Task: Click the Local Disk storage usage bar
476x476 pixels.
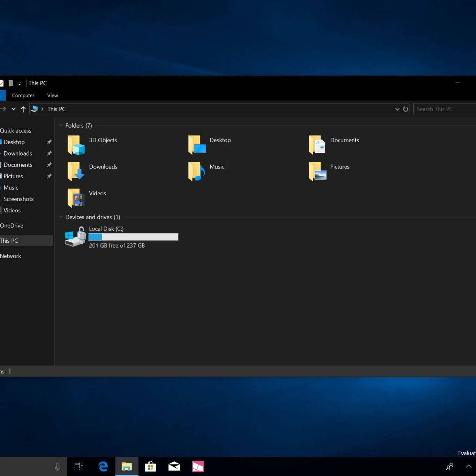Action: tap(133, 237)
